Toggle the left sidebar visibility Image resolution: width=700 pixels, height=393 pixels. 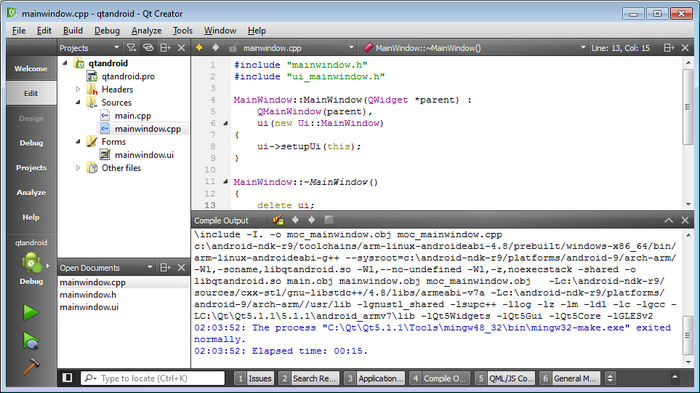click(x=67, y=378)
